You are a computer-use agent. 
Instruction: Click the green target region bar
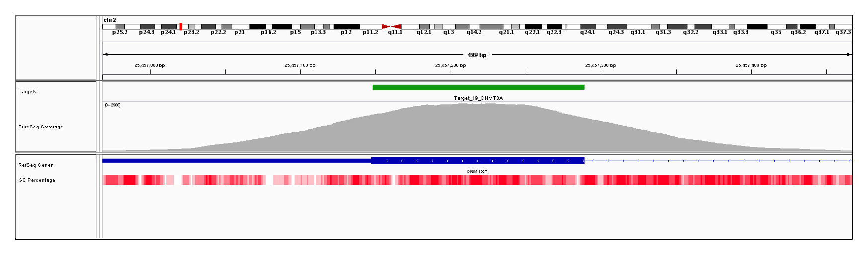478,87
